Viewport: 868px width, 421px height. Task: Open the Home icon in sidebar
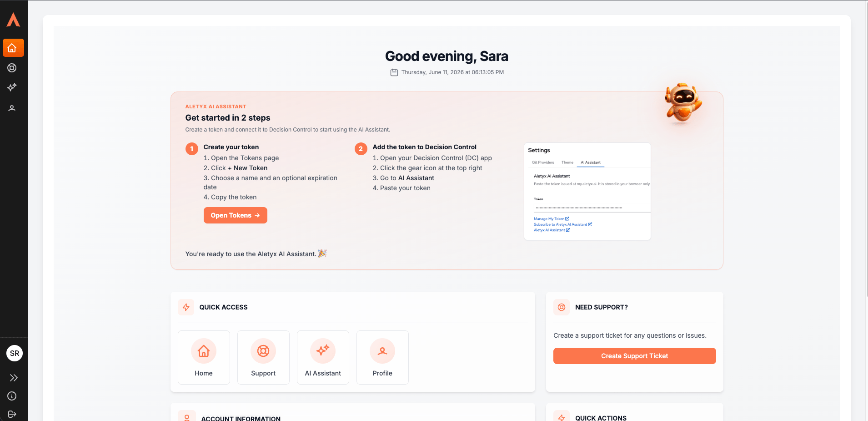tap(13, 48)
